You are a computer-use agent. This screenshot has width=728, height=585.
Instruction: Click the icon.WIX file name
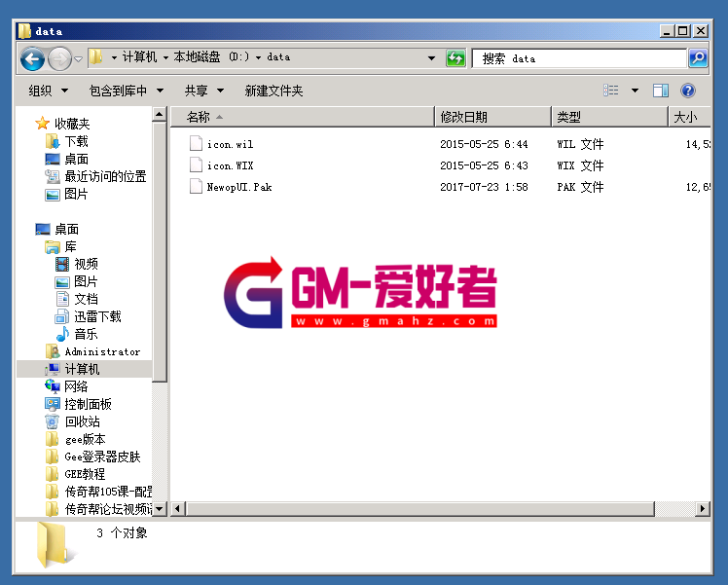230,165
